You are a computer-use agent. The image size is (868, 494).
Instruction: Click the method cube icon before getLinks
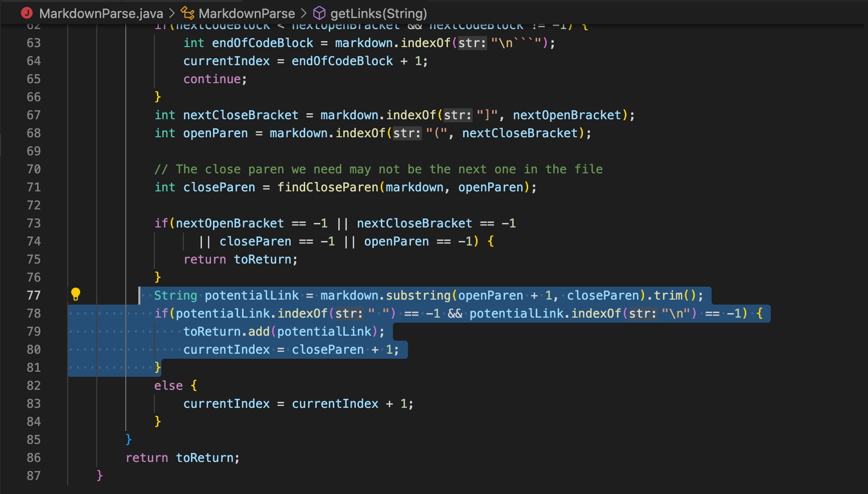(x=319, y=13)
